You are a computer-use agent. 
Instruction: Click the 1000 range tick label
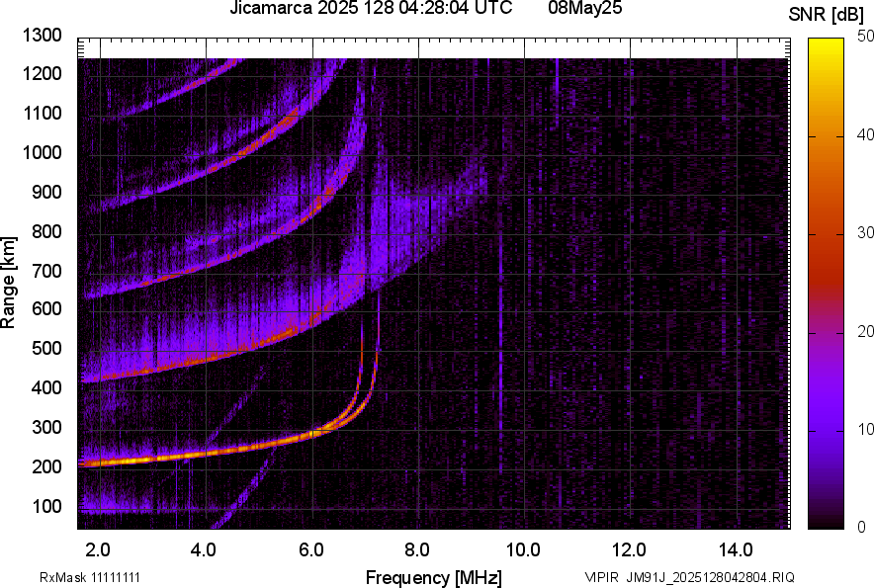pos(42,152)
